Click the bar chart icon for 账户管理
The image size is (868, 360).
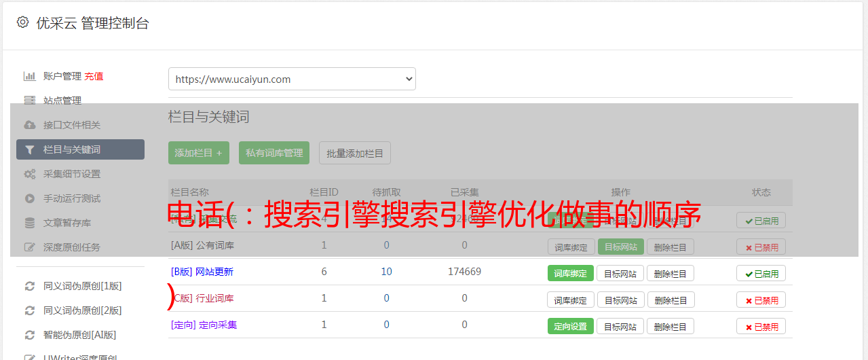click(x=29, y=76)
